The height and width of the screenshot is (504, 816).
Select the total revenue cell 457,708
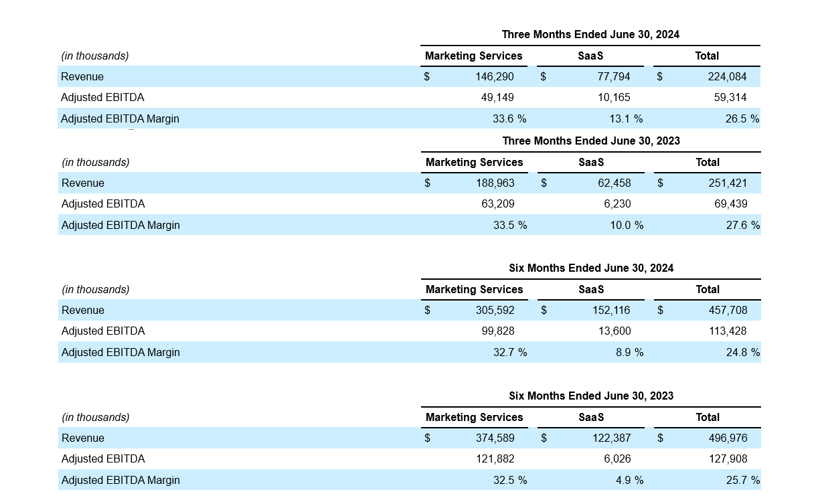click(728, 311)
